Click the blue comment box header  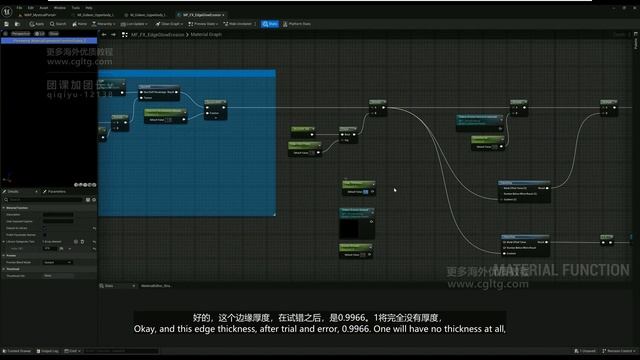[x=187, y=73]
